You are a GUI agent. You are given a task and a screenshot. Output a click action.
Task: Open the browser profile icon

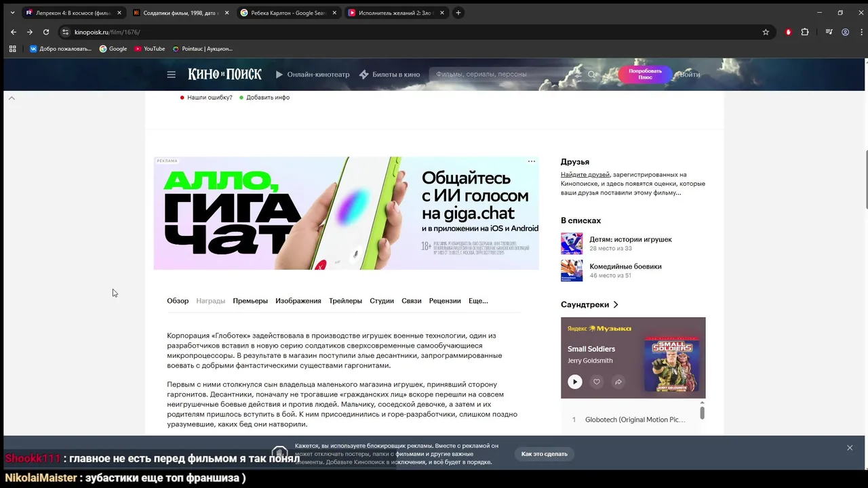845,32
